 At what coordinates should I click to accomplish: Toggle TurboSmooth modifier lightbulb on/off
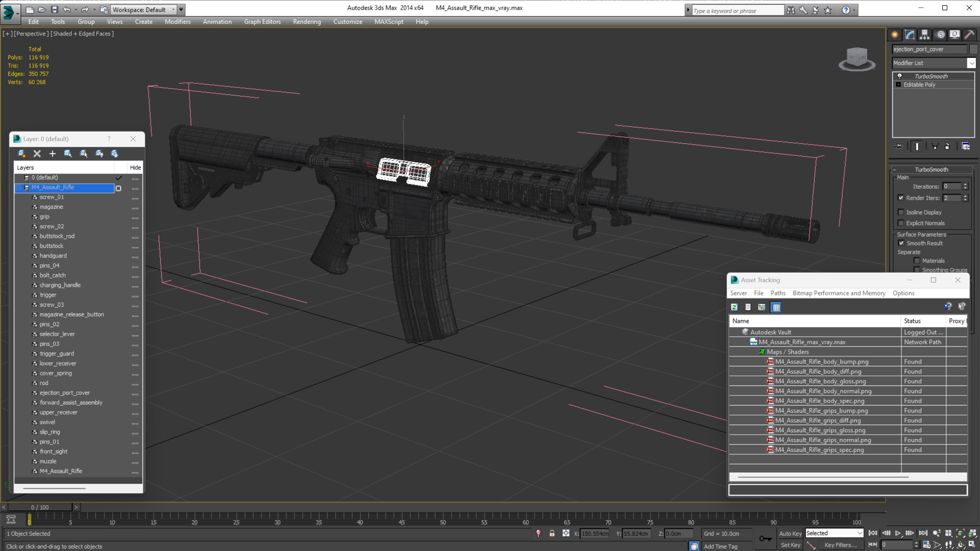[900, 76]
